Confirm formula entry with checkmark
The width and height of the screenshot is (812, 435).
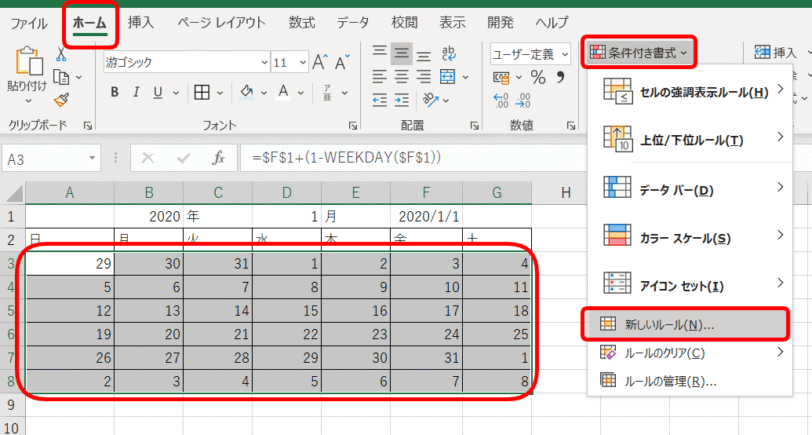pyautogui.click(x=183, y=158)
